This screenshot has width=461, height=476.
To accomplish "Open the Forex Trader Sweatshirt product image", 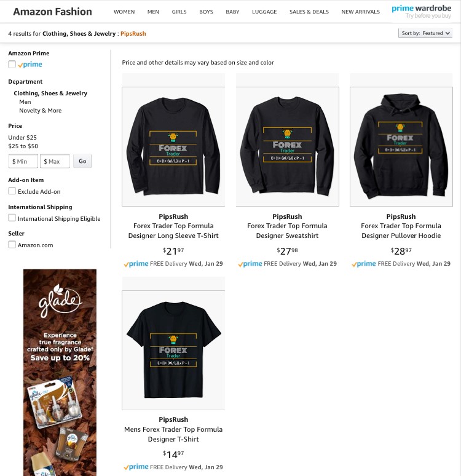I will click(288, 146).
